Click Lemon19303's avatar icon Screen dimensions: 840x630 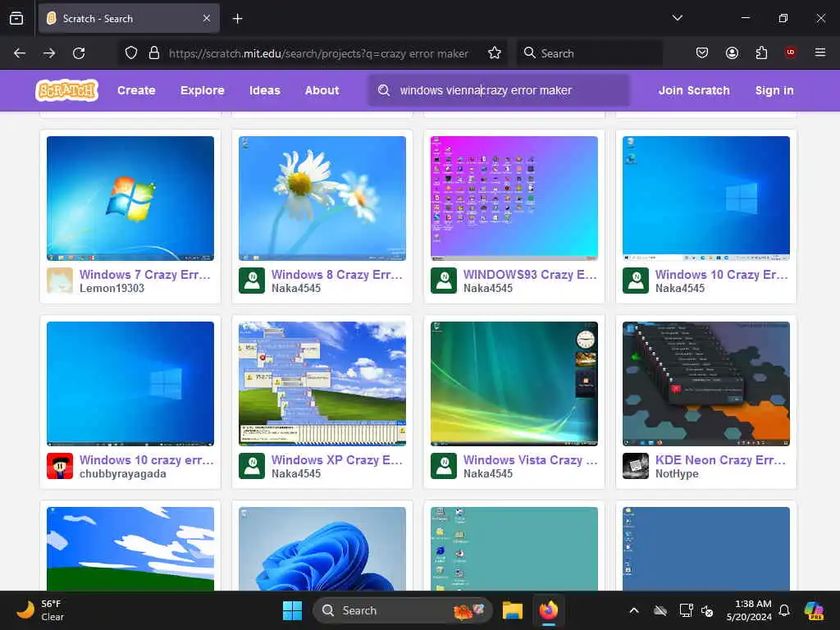coord(60,281)
